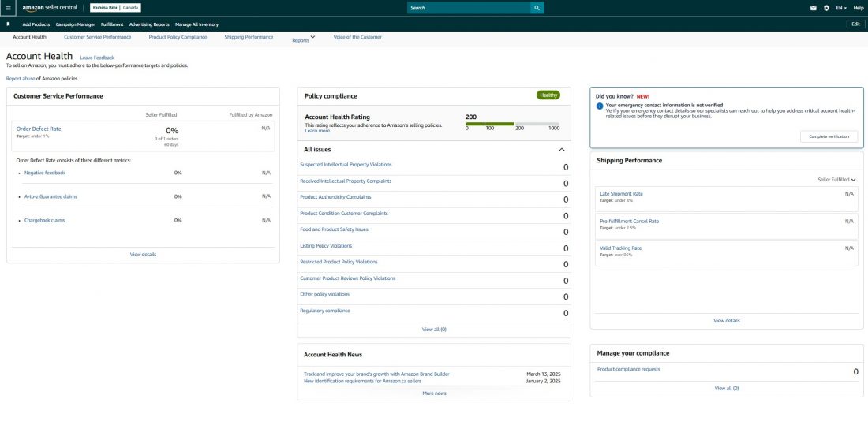Click the search magnifier button
The image size is (868, 421).
point(537,8)
